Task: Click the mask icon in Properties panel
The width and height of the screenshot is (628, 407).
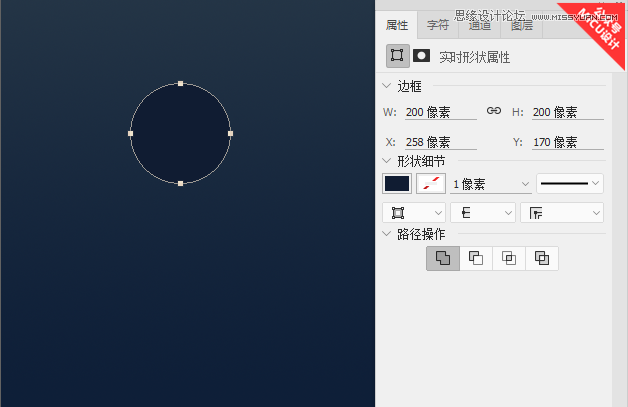Action: point(422,56)
